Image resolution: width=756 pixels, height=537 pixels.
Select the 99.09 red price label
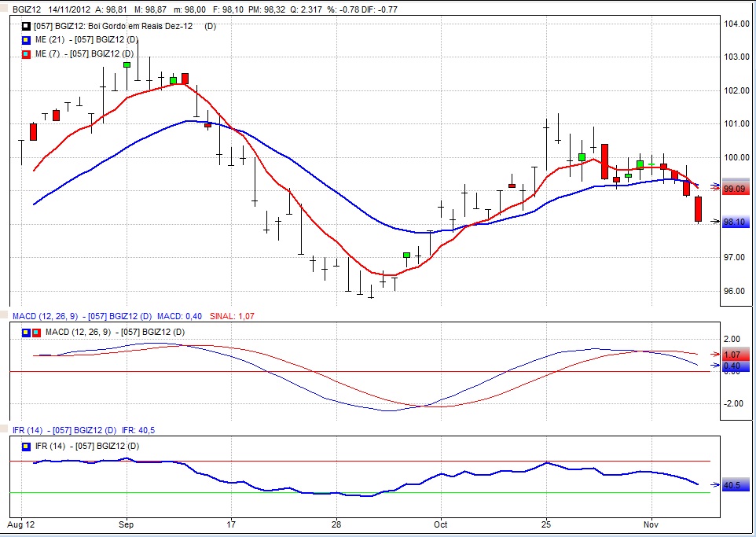click(734, 189)
